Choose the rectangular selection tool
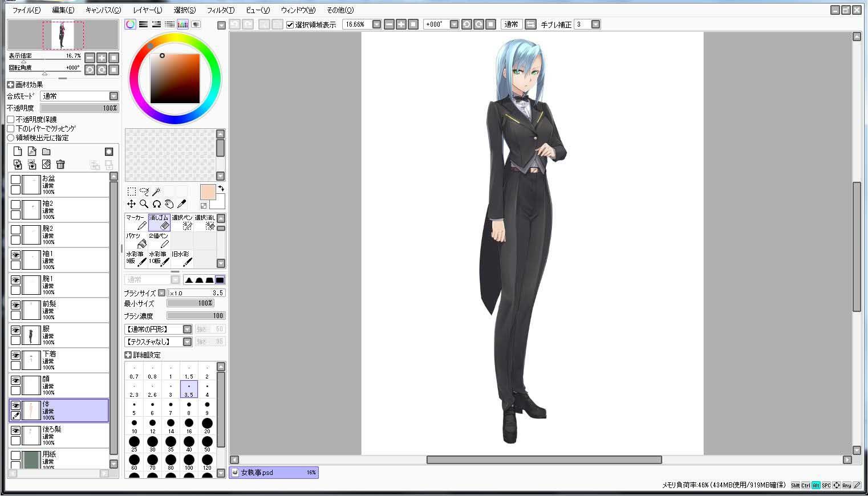 (x=131, y=192)
